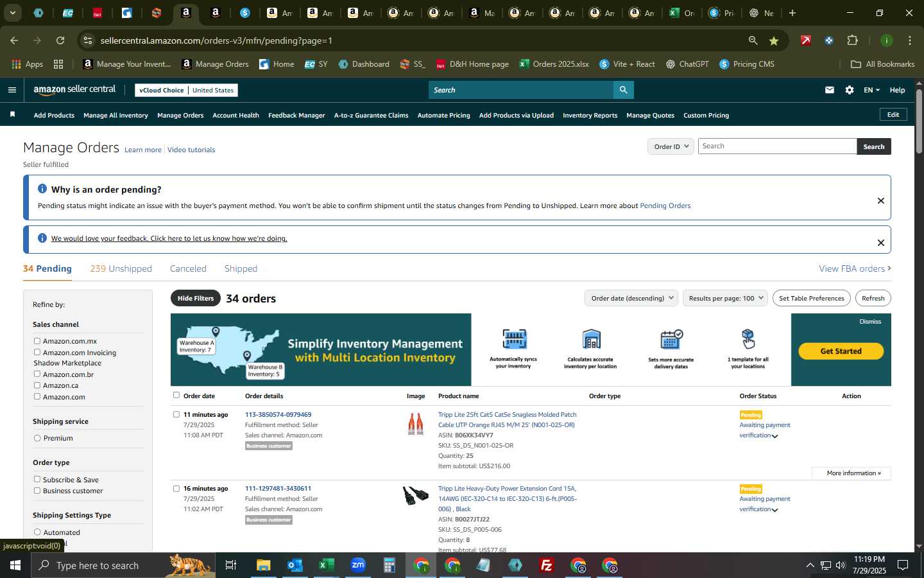Switch to the Canceled orders tab
The width and height of the screenshot is (924, 578).
(188, 268)
